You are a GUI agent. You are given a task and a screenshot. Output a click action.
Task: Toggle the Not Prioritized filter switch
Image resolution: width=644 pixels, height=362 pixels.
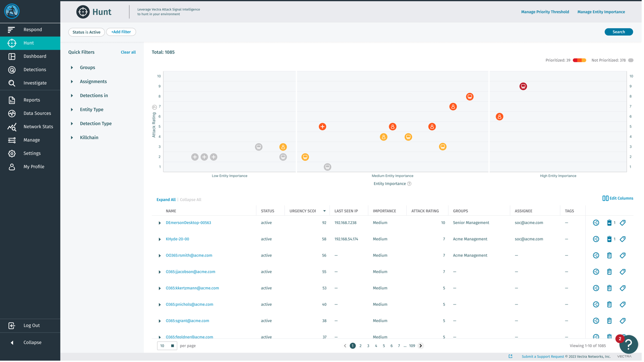tap(631, 60)
